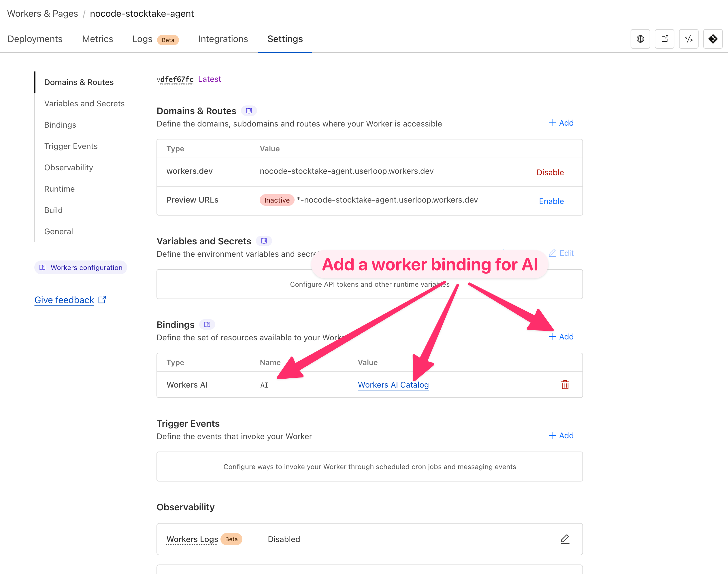Click the Inactive status badge
Image resolution: width=728 pixels, height=574 pixels.
tap(277, 200)
